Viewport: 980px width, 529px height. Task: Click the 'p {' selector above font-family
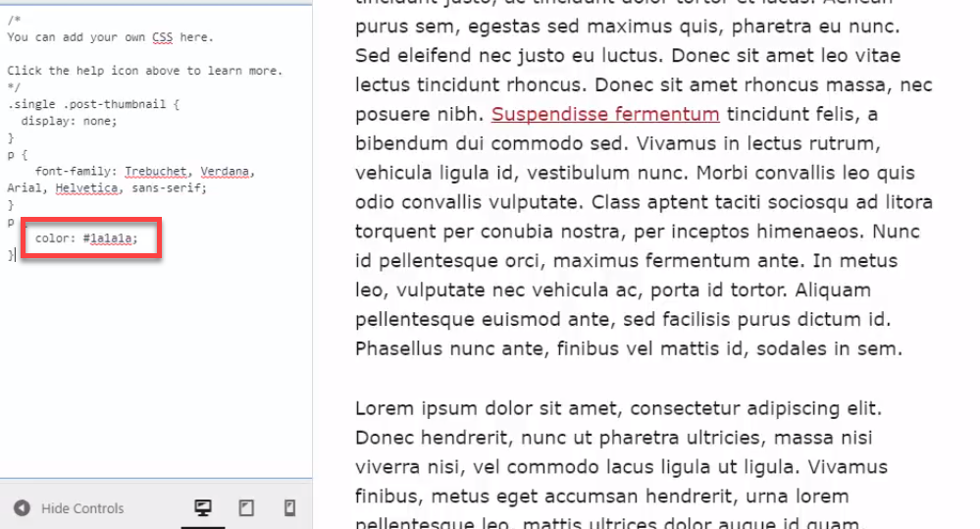pos(18,154)
